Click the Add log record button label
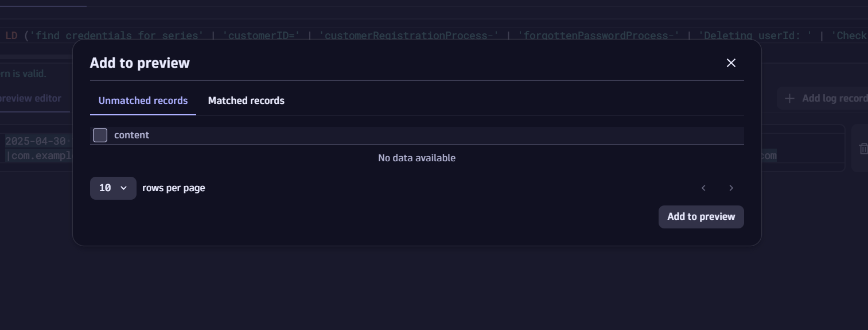The width and height of the screenshot is (868, 330). 834,99
